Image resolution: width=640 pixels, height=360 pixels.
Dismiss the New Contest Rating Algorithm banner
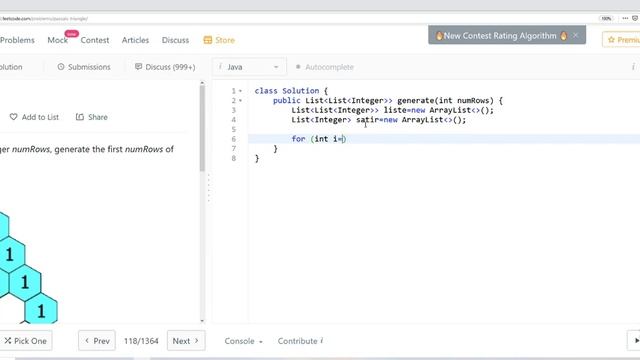[x=576, y=36]
